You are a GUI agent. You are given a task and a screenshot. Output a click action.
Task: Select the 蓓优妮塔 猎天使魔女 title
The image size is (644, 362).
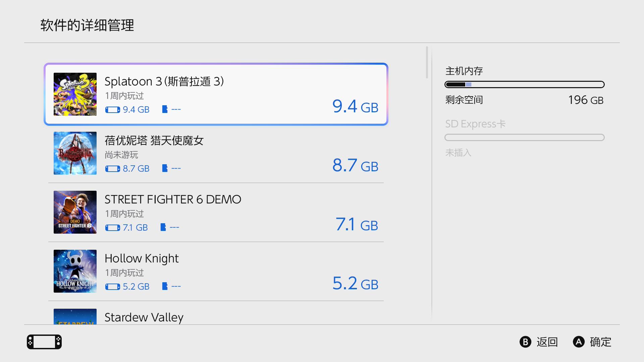pyautogui.click(x=154, y=140)
